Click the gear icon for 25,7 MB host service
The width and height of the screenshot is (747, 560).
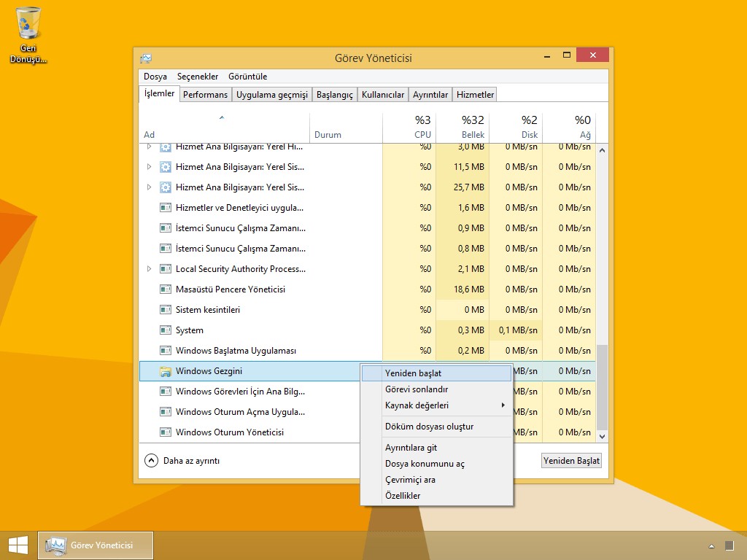coord(166,187)
